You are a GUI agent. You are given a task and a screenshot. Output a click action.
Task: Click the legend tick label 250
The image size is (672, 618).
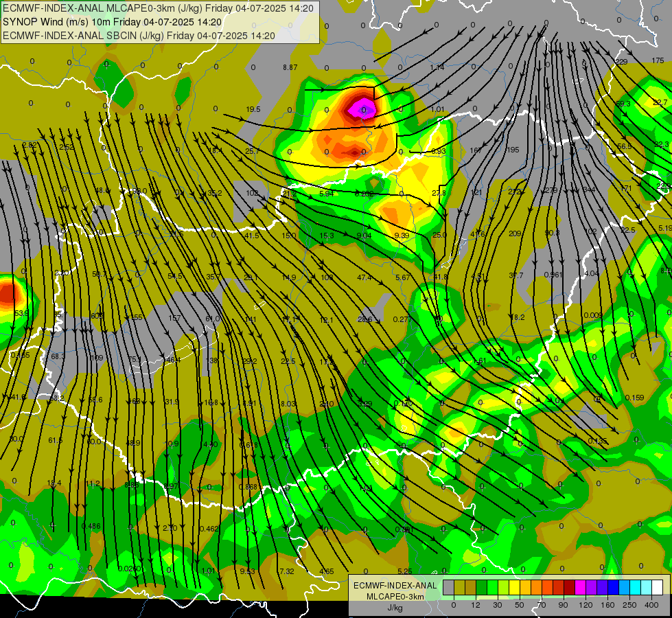(x=629, y=605)
